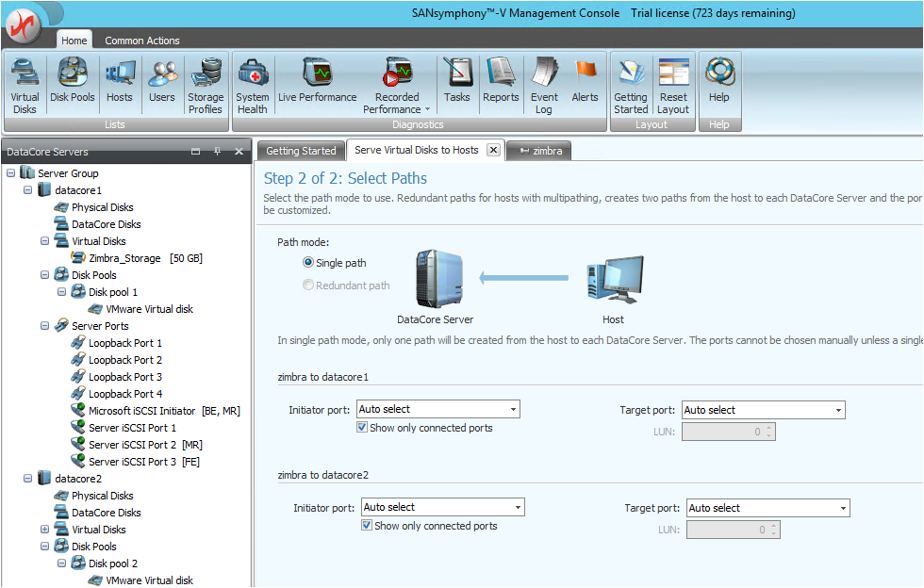Open the Virtual Disks list in ribbon
The image size is (924, 588).
[x=25, y=86]
